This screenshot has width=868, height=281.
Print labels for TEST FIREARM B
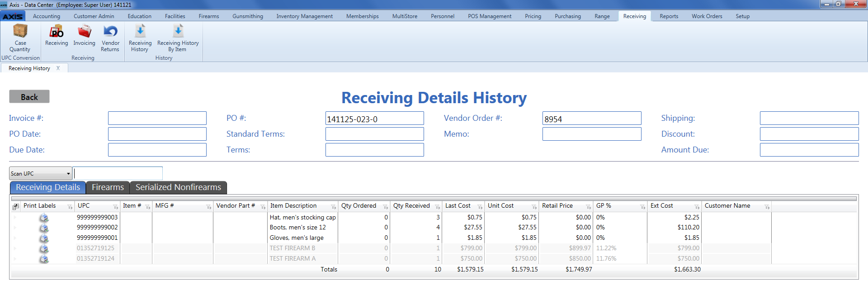coord(44,248)
